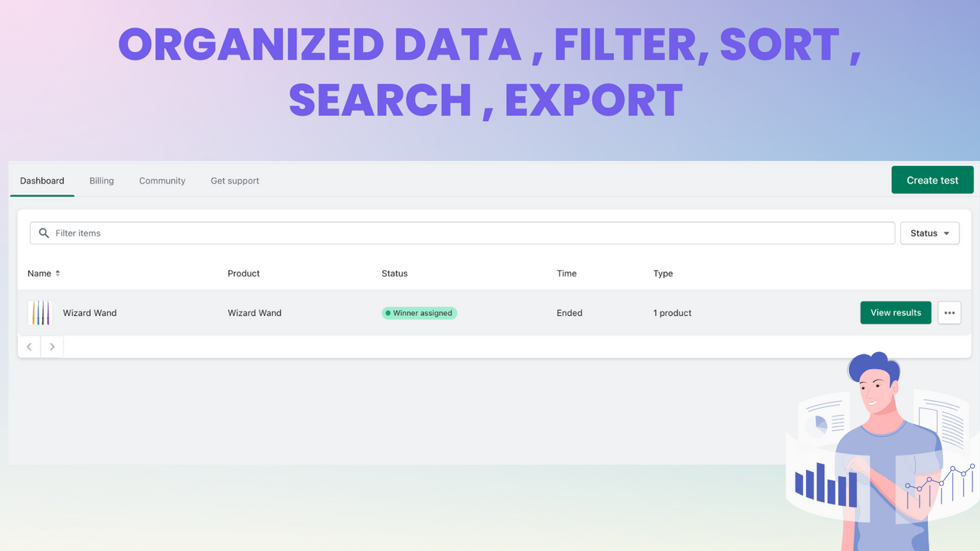Click the Product column header

tap(243, 273)
